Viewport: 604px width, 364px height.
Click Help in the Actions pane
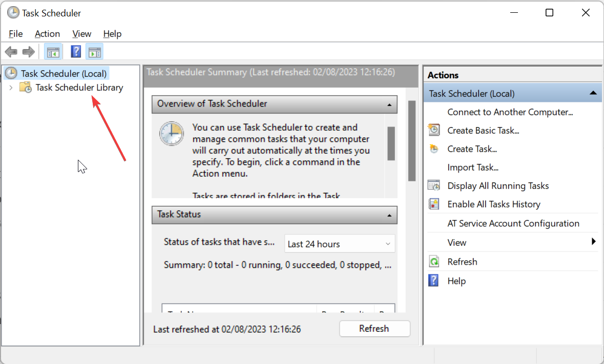pos(456,281)
